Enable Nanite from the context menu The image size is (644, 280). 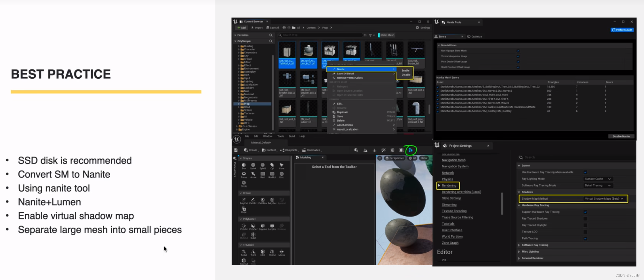(405, 70)
